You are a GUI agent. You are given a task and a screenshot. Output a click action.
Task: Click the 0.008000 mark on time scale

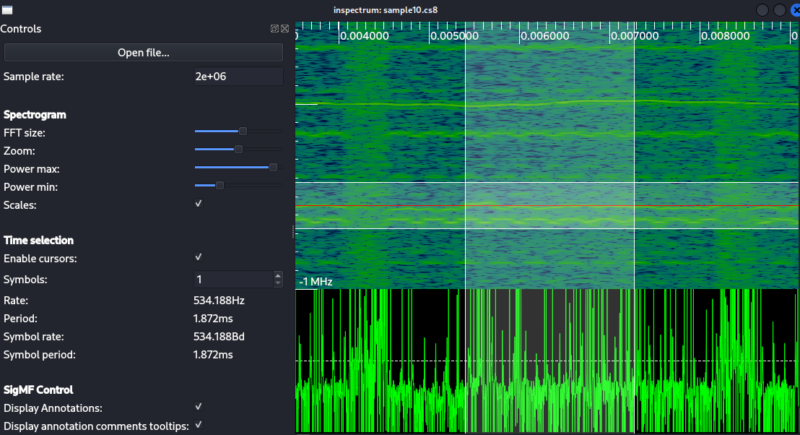725,36
